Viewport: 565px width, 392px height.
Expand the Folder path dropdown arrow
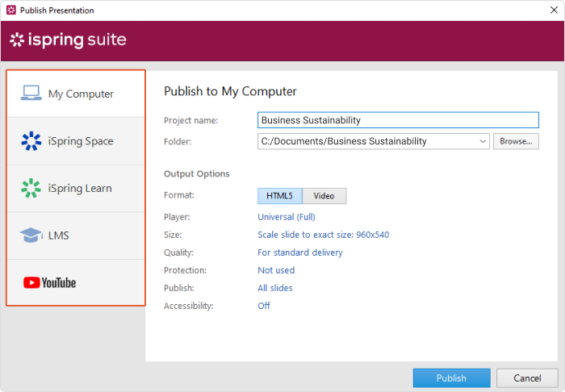[483, 141]
